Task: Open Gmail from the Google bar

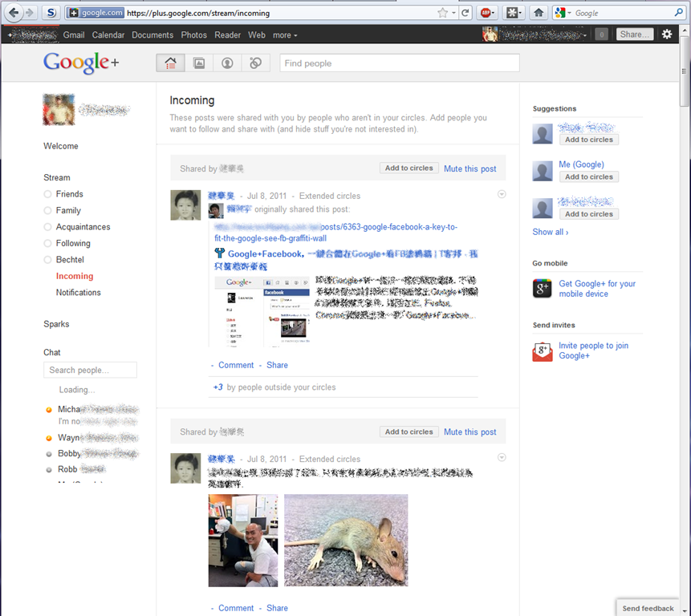Action: click(x=74, y=34)
